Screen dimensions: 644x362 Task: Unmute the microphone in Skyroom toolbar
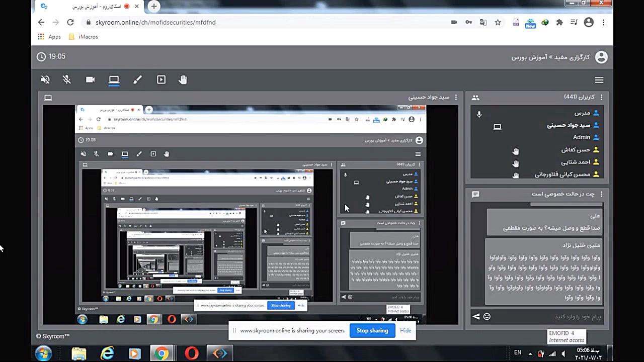click(66, 79)
